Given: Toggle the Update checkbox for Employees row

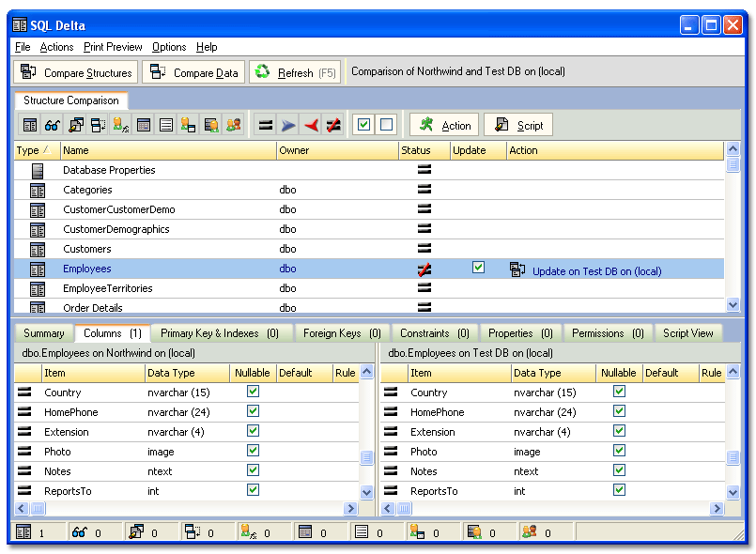Looking at the screenshot, I should (478, 267).
